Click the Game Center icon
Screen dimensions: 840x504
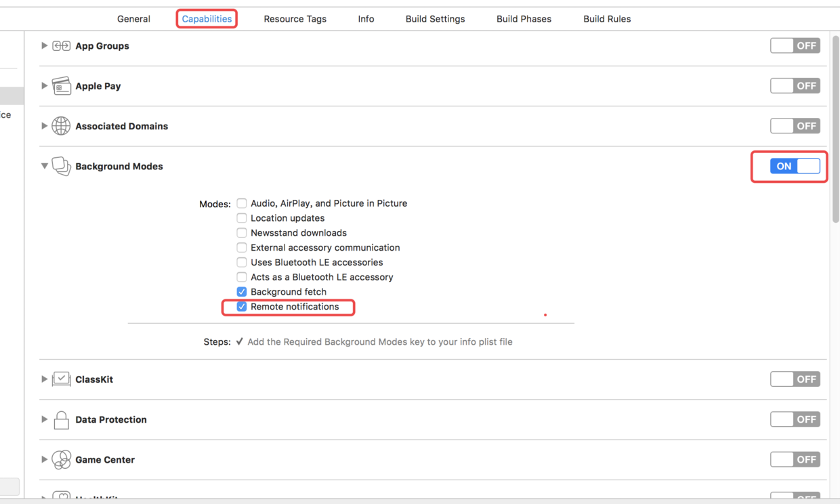(61, 459)
